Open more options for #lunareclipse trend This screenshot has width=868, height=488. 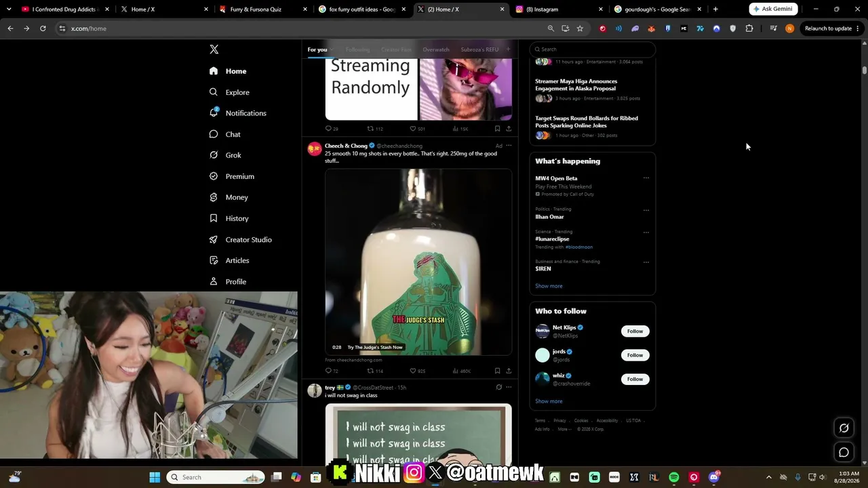tap(646, 232)
